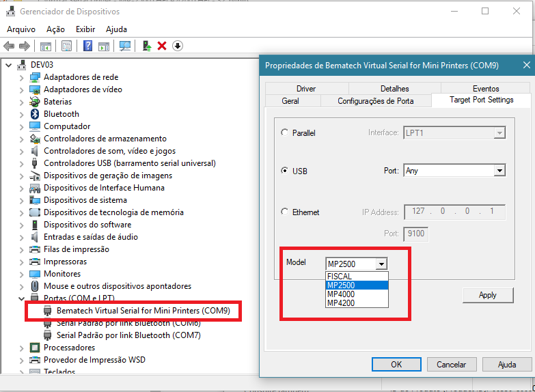Switch to the Detalhes tab

pos(395,88)
